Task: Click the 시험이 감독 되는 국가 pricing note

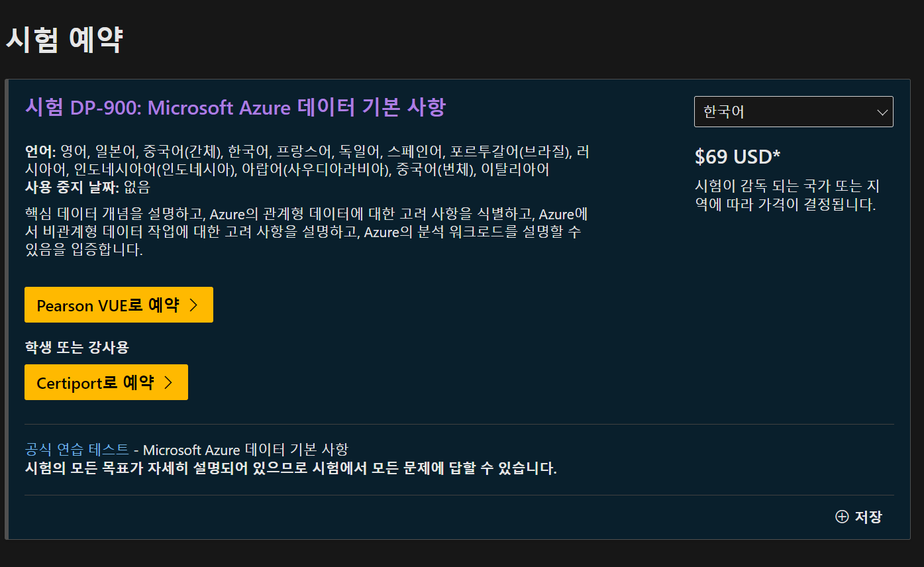Action: [787, 195]
